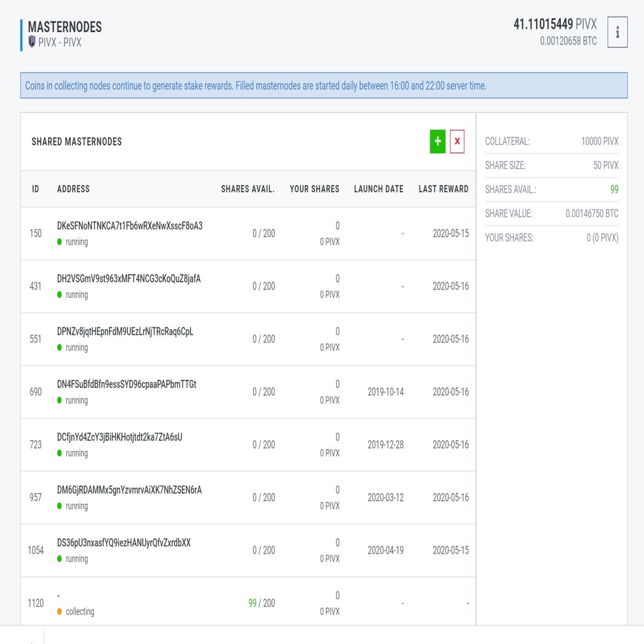Click launch date 2020-04-19
Image resolution: width=644 pixels, height=644 pixels.
pos(385,550)
